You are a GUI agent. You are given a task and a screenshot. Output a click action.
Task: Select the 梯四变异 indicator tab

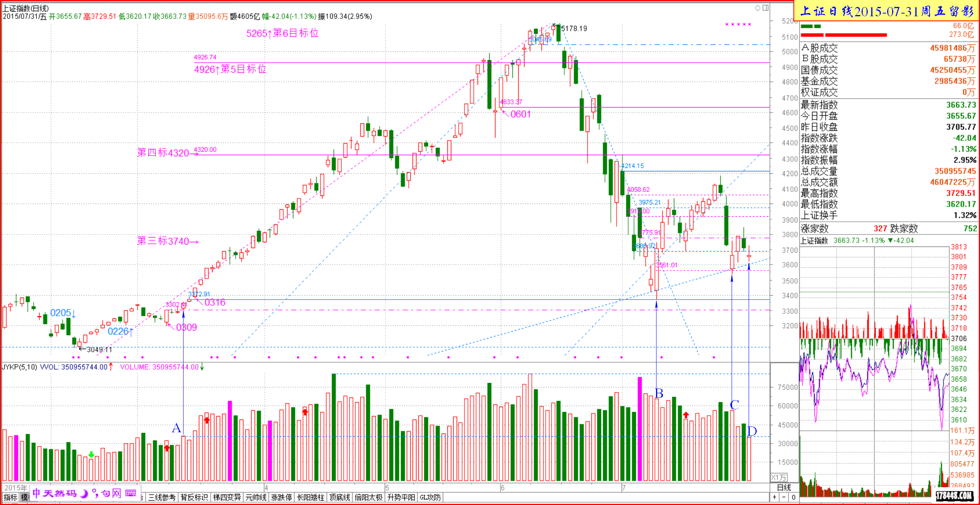pyautogui.click(x=227, y=497)
